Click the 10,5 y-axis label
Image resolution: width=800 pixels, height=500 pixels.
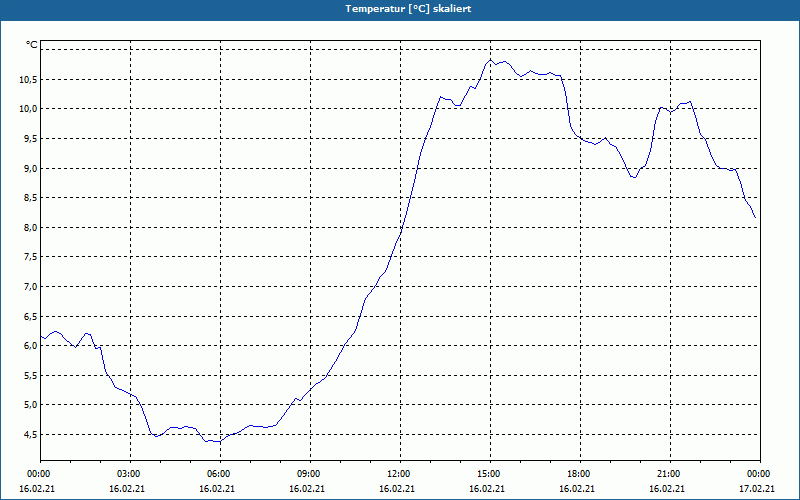click(x=28, y=79)
